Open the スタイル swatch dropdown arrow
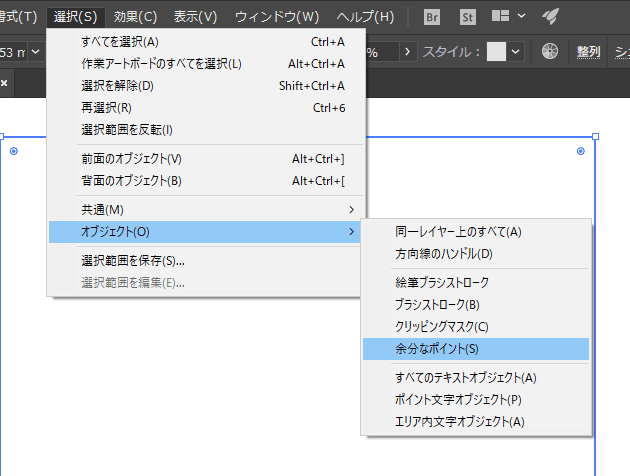Viewport: 630px width, 476px height. (x=515, y=52)
